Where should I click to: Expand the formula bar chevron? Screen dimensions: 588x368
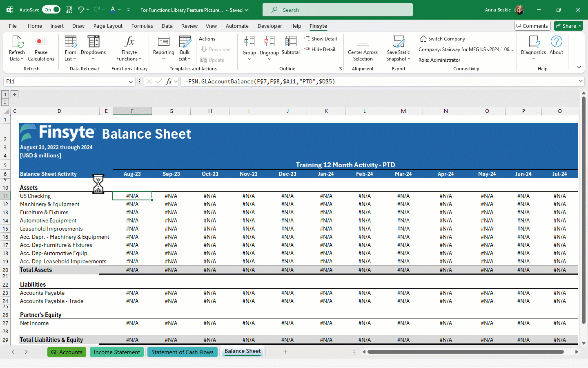coord(581,81)
